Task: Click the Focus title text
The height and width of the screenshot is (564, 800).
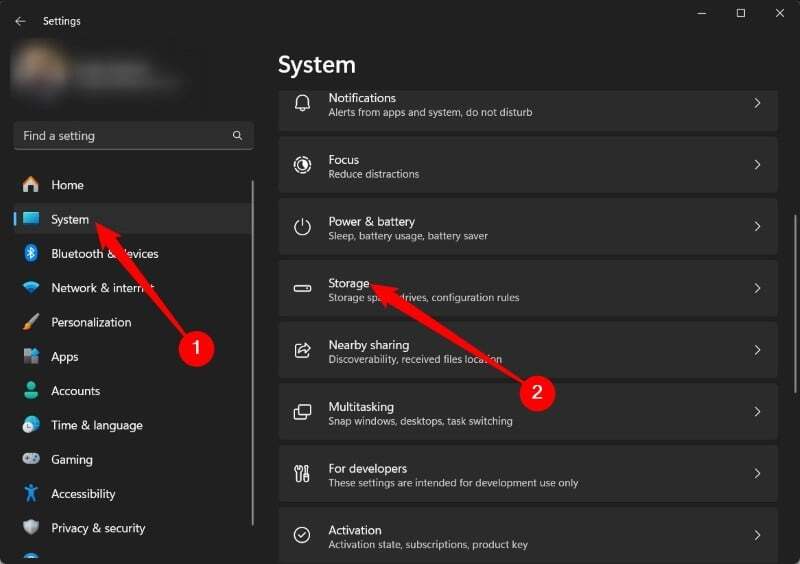Action: tap(344, 160)
